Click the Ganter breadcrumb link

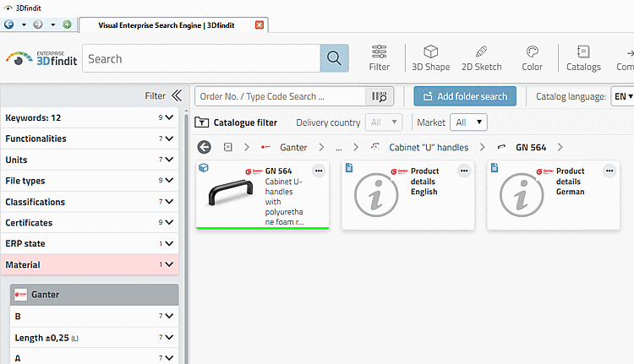pyautogui.click(x=293, y=148)
